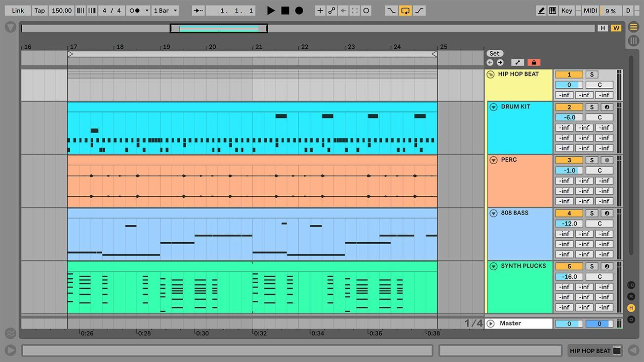644x362 pixels.
Task: Show Returns with the R icon
Action: [x=631, y=296]
